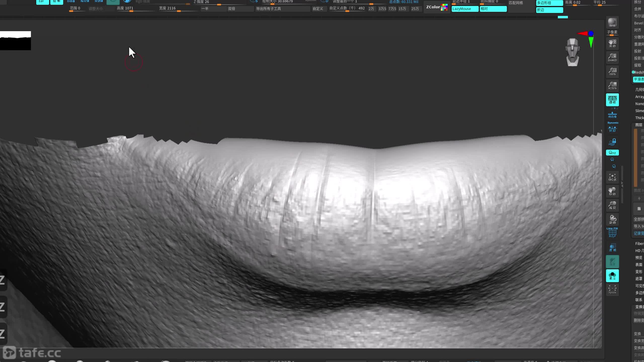Click the Xpose icon
The width and height of the screenshot is (644, 362).
(612, 289)
